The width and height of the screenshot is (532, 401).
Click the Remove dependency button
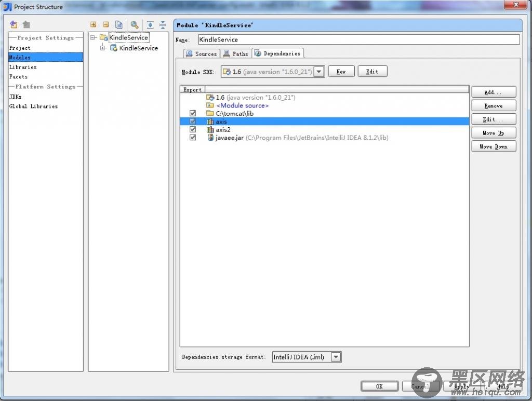pyautogui.click(x=494, y=106)
